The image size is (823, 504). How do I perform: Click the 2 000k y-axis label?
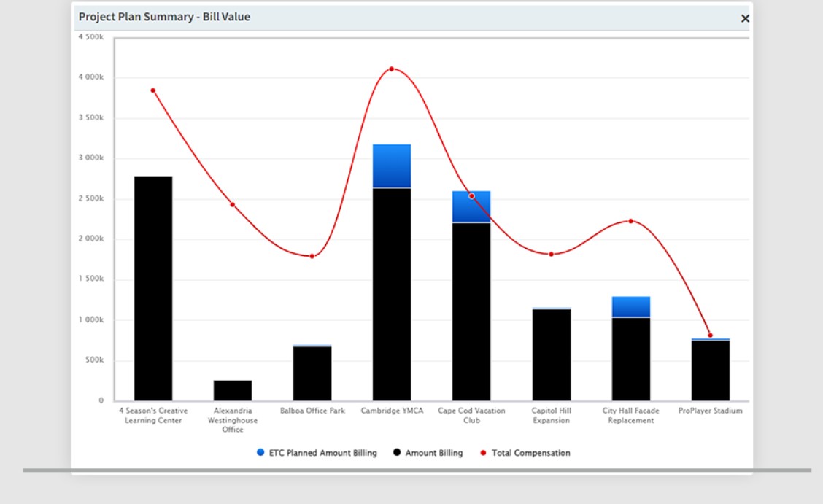pos(90,239)
